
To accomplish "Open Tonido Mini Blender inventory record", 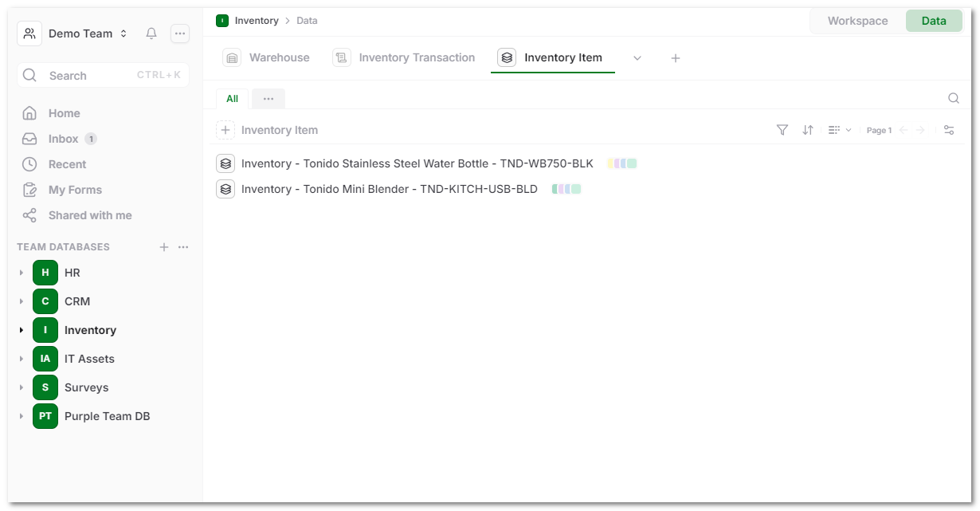I will (x=389, y=189).
